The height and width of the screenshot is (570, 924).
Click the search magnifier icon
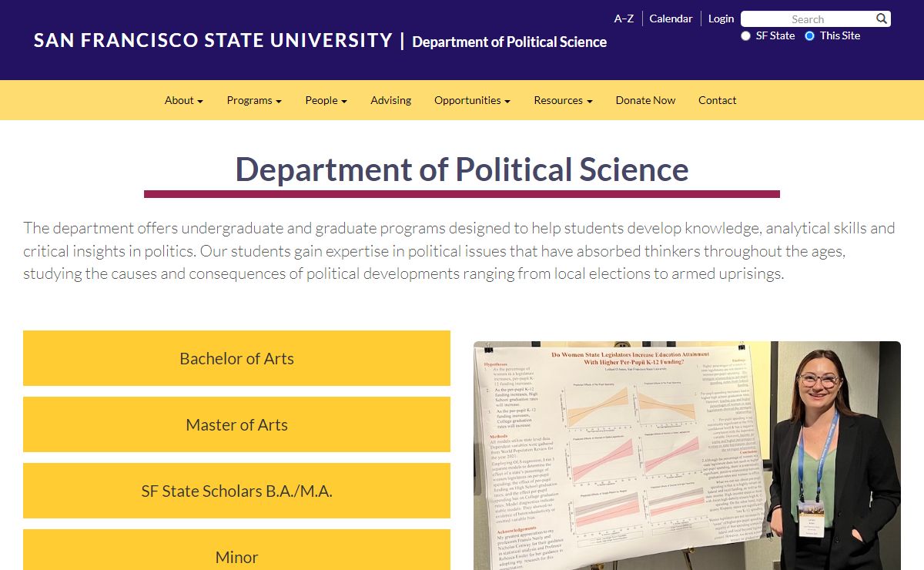(x=882, y=18)
